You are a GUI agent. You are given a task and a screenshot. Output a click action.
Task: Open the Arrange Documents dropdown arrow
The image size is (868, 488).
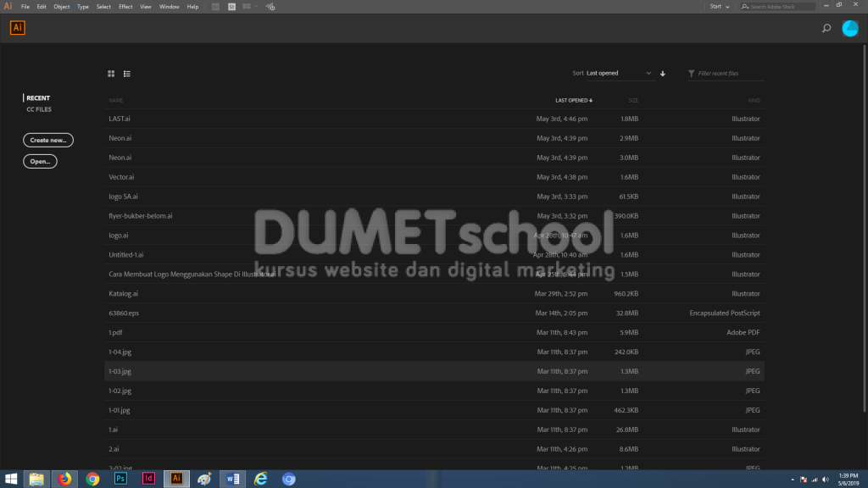(256, 7)
